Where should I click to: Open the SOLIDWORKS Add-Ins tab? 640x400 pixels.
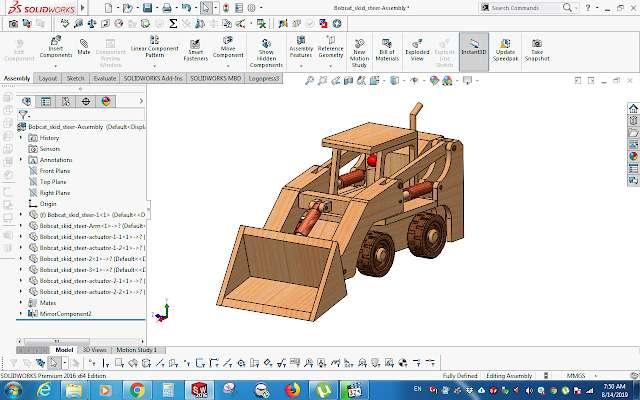click(153, 78)
